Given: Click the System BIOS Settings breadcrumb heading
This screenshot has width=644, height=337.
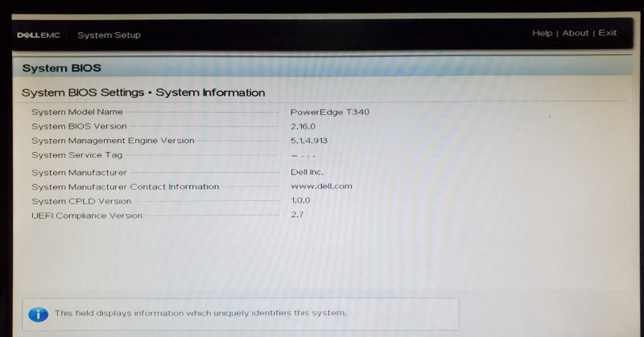Looking at the screenshot, I should (x=143, y=92).
